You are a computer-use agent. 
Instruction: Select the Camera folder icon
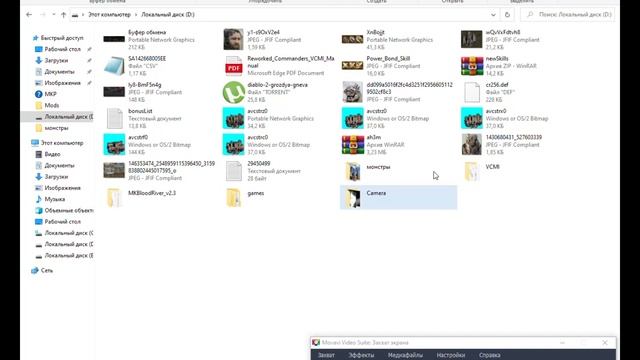(x=353, y=198)
